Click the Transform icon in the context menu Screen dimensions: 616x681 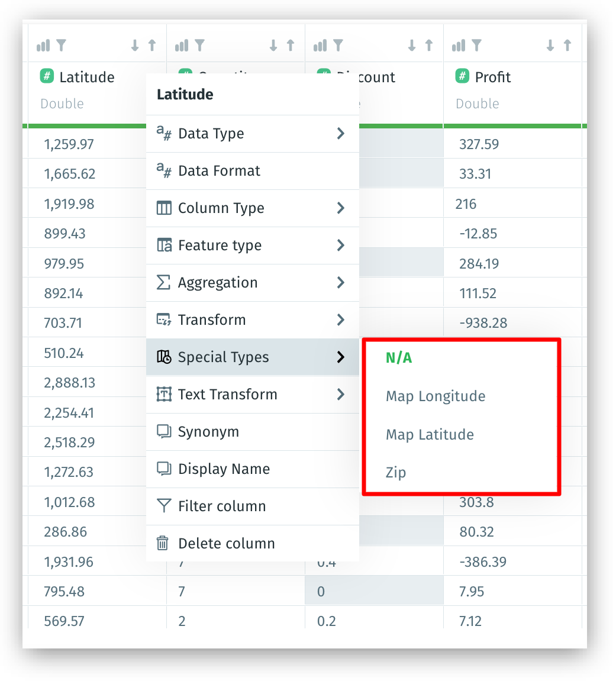point(163,319)
